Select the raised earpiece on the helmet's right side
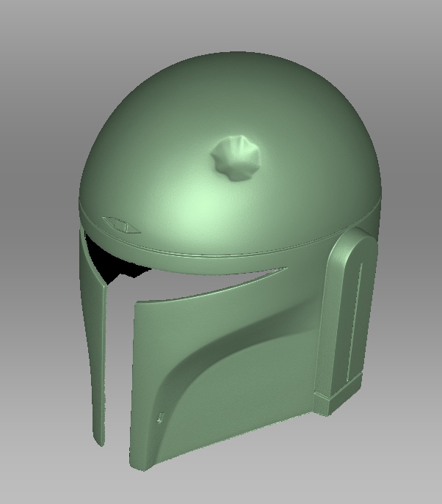 (347, 321)
